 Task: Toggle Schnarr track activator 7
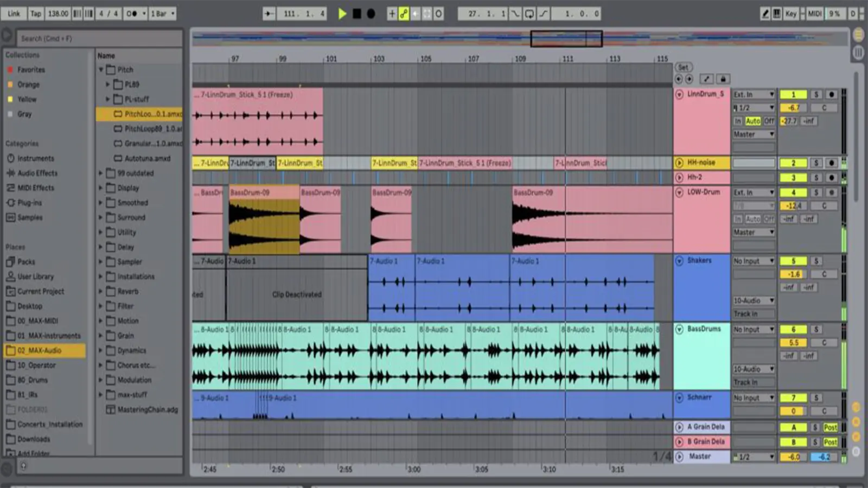793,398
